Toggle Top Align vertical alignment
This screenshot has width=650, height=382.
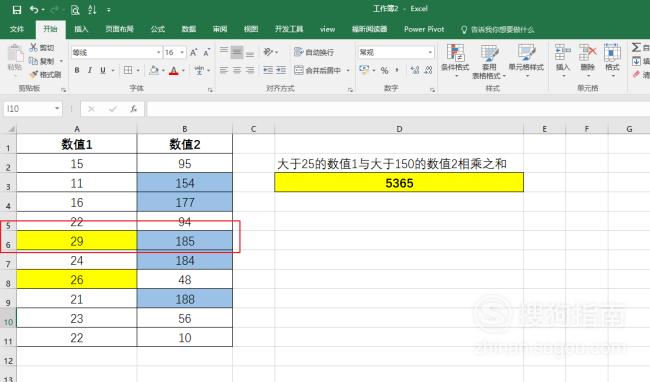tap(224, 52)
